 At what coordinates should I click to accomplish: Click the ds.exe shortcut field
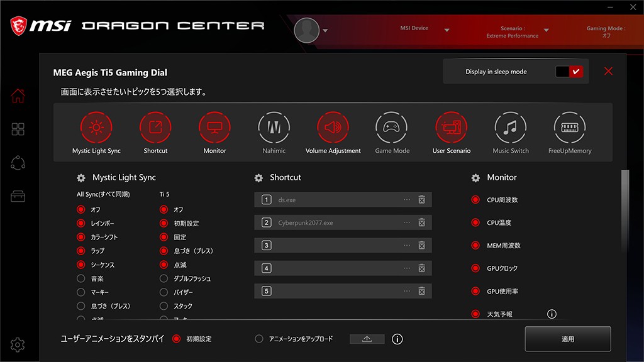(343, 199)
